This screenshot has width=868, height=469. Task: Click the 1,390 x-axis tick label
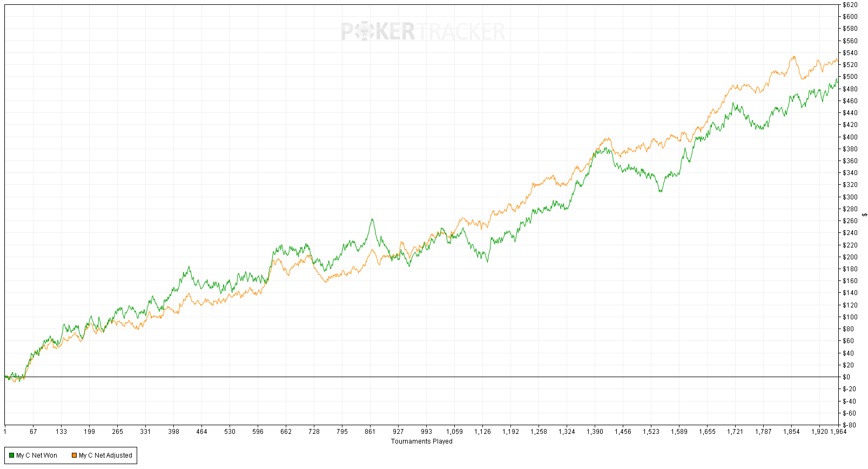595,432
